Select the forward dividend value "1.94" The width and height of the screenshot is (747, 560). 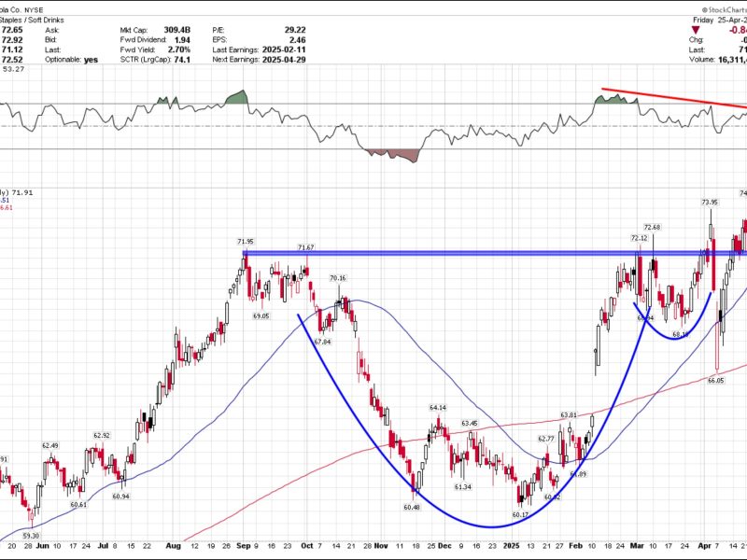(x=182, y=40)
